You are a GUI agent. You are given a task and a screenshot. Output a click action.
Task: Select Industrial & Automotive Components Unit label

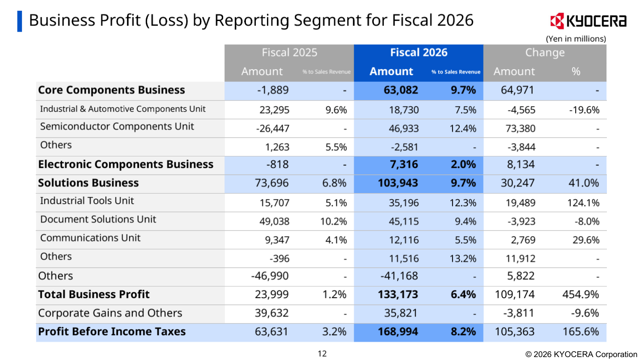click(123, 109)
